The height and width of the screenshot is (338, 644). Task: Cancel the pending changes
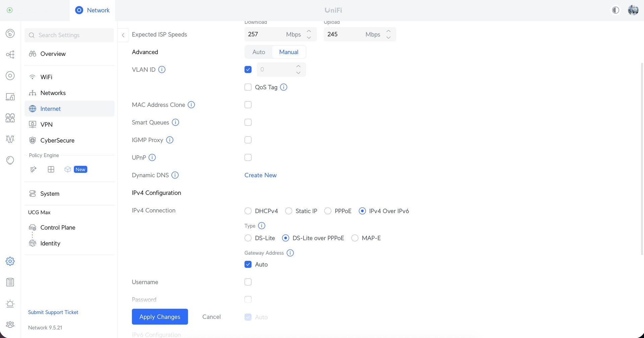[x=211, y=317]
